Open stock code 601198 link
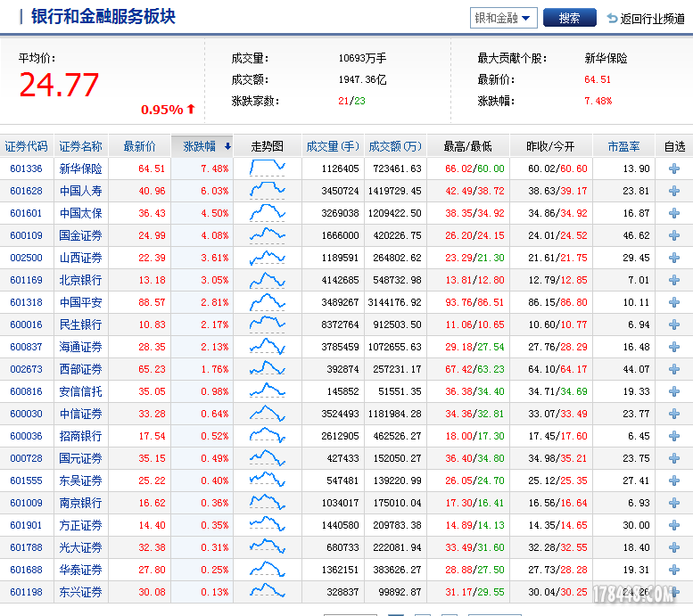The width and height of the screenshot is (693, 616). [26, 592]
